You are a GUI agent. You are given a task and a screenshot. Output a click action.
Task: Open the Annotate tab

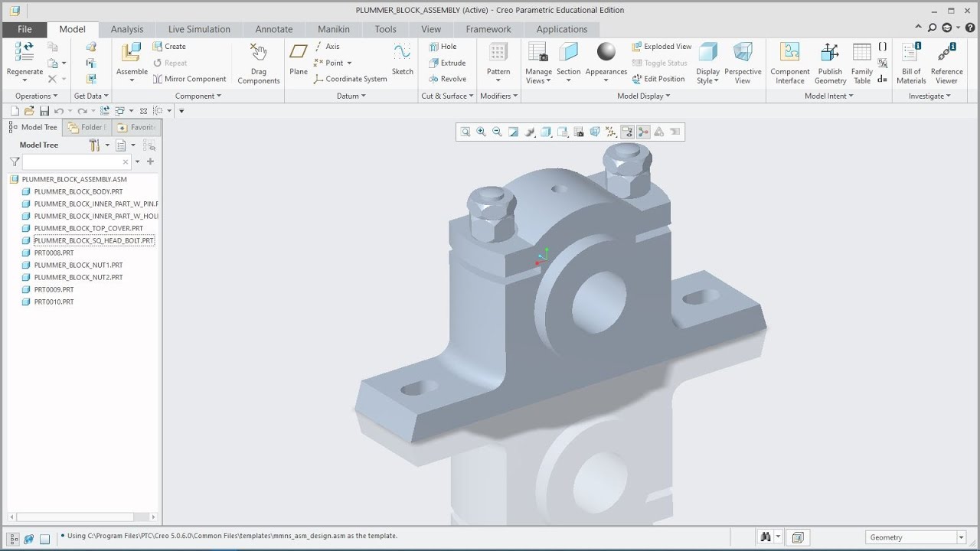(x=274, y=29)
